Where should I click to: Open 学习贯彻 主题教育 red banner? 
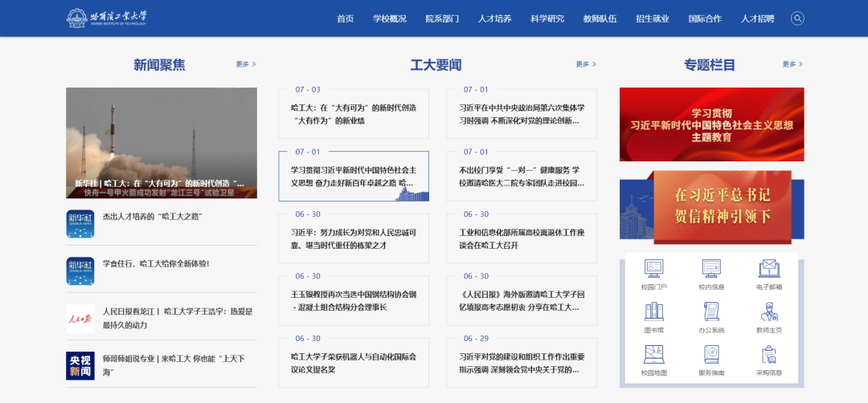pyautogui.click(x=712, y=124)
